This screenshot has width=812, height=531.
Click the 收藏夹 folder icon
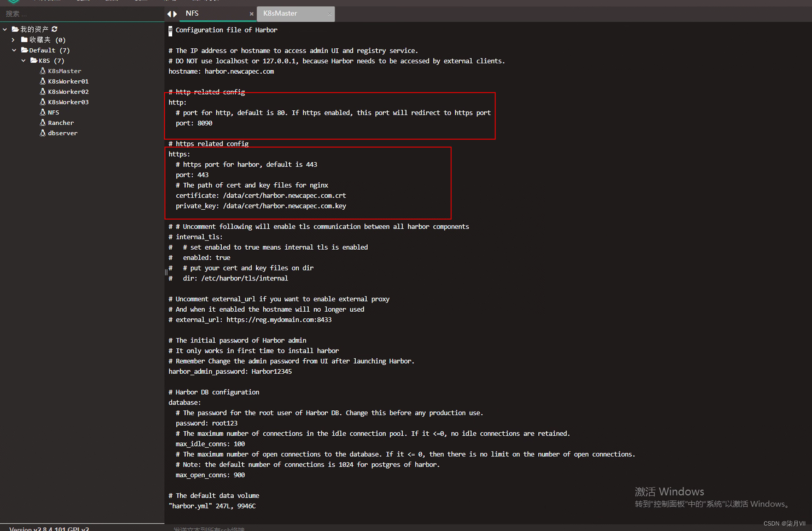(24, 40)
